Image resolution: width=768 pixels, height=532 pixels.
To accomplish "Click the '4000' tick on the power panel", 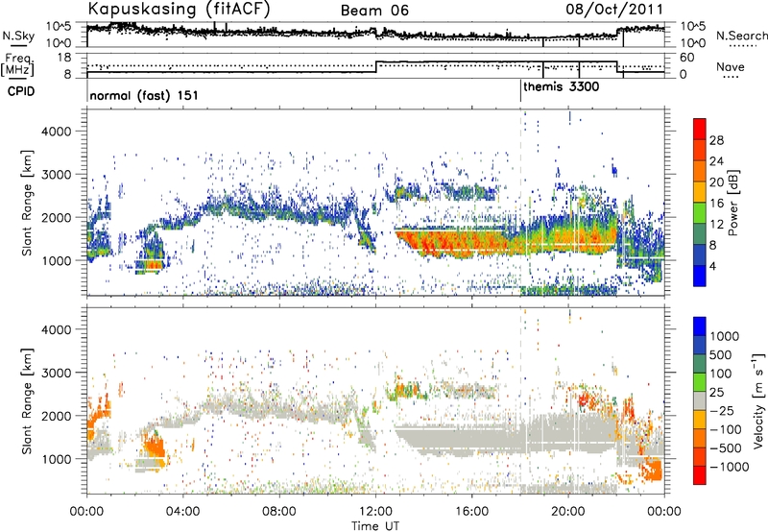I will pos(57,132).
